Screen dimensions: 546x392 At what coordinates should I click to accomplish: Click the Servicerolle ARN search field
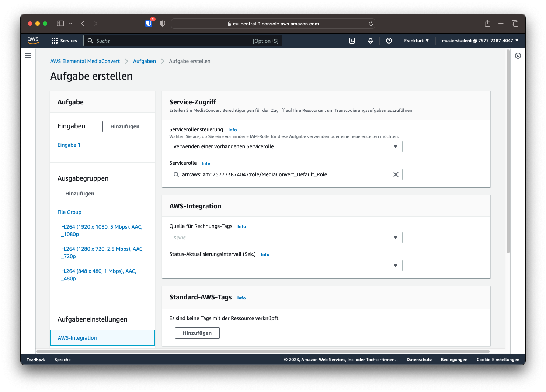point(286,174)
